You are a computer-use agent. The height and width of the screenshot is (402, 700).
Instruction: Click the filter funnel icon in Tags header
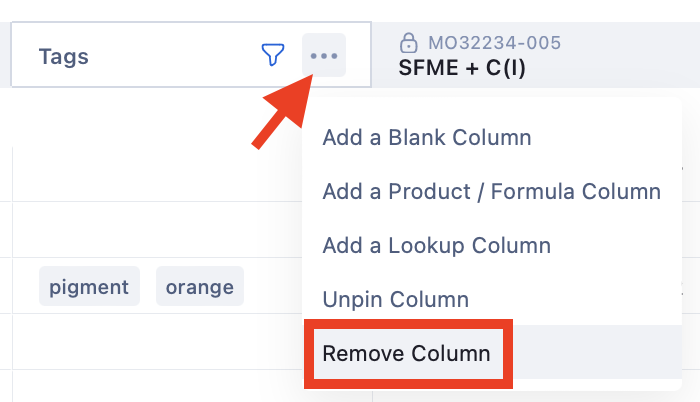pyautogui.click(x=272, y=55)
